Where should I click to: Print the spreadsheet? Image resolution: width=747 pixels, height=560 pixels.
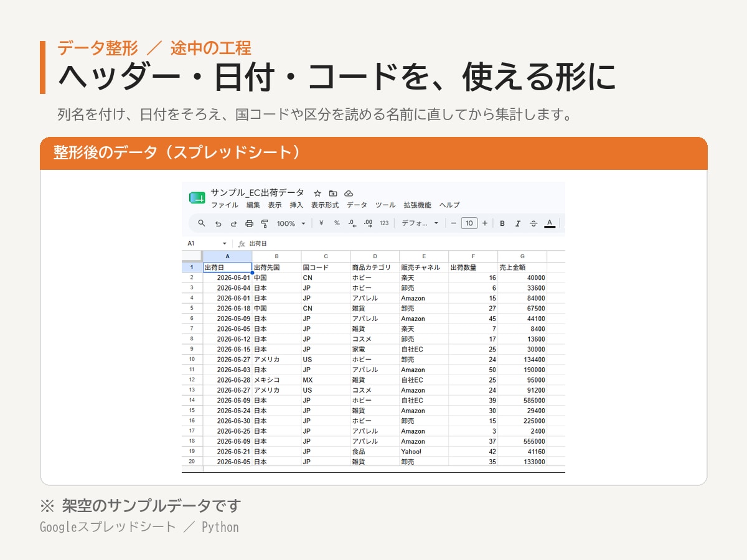[249, 223]
